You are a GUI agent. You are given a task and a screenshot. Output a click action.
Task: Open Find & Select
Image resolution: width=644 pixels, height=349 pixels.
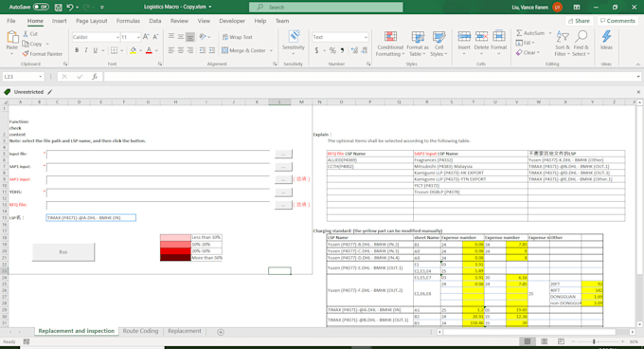coord(581,44)
